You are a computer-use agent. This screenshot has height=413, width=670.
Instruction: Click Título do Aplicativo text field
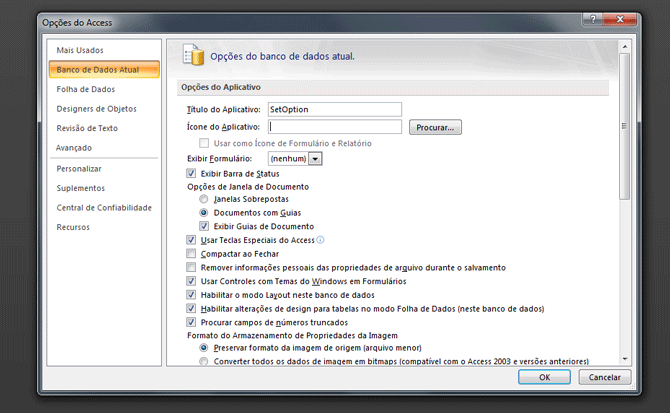(335, 109)
